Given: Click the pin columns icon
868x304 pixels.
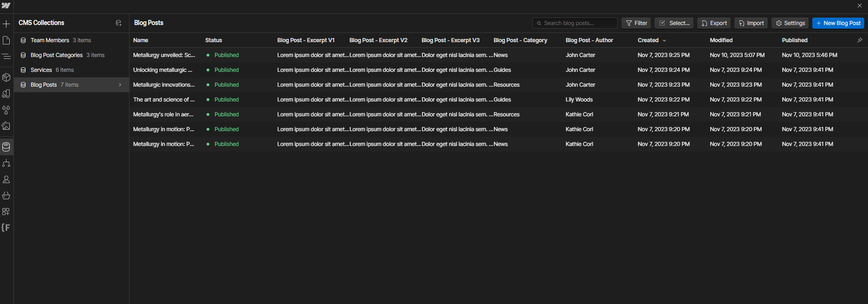Looking at the screenshot, I should 860,40.
